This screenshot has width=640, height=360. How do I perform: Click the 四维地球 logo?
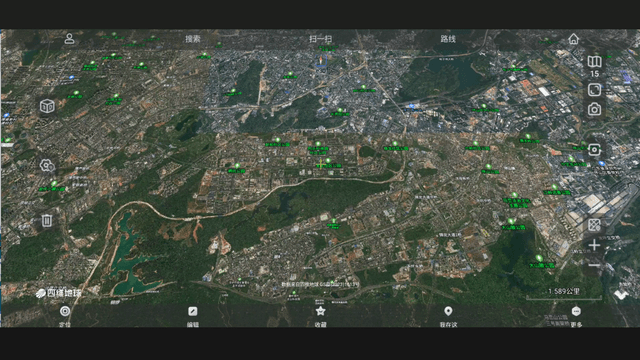coord(59,293)
